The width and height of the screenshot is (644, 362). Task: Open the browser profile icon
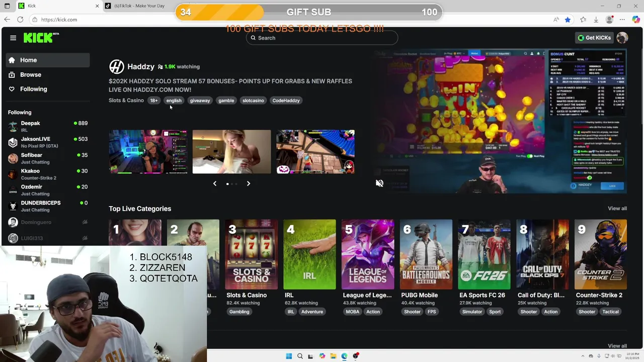click(x=609, y=20)
